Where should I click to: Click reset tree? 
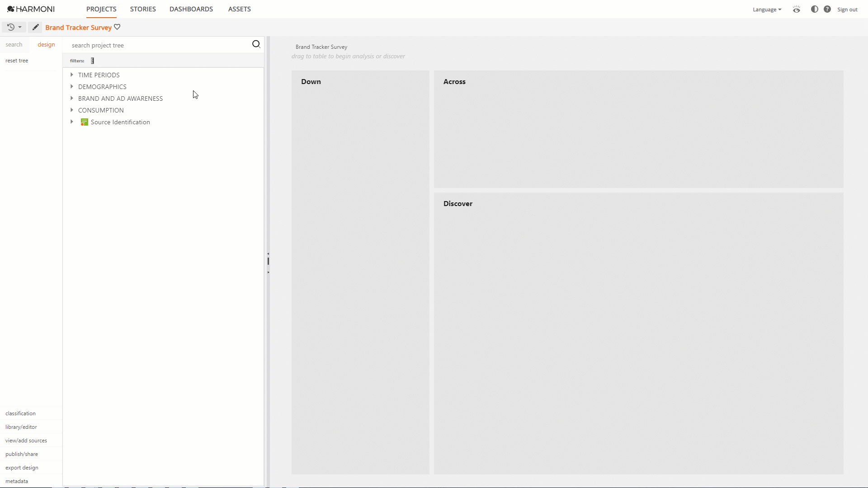(x=17, y=61)
